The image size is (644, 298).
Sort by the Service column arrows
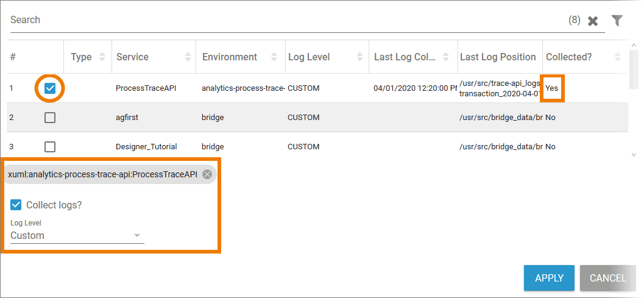188,57
